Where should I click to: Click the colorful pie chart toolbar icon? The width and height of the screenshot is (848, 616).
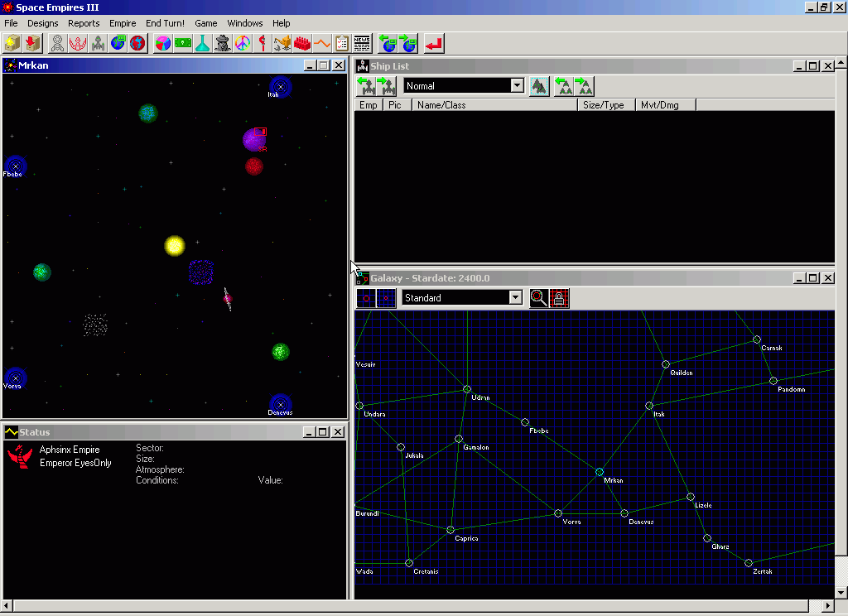[x=163, y=42]
